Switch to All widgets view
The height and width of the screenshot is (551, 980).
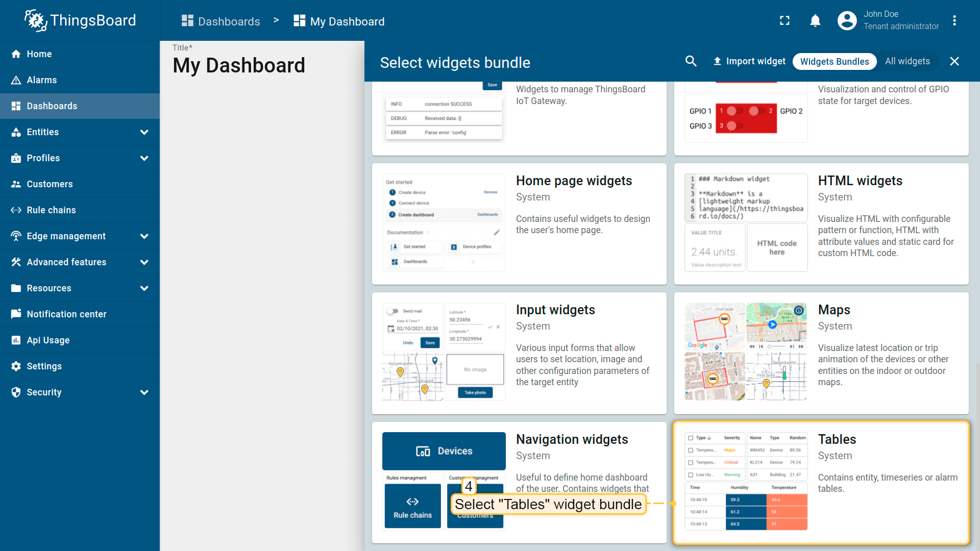tap(907, 61)
